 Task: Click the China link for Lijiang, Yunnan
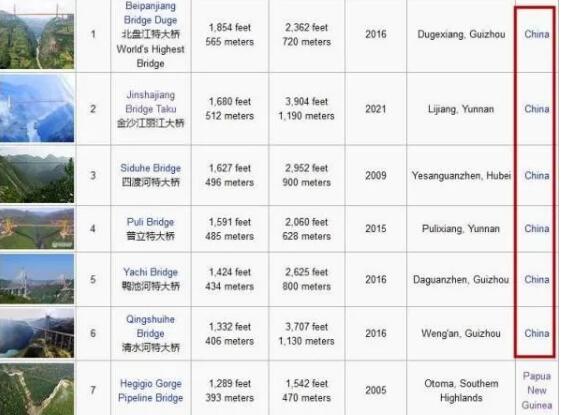tap(536, 108)
